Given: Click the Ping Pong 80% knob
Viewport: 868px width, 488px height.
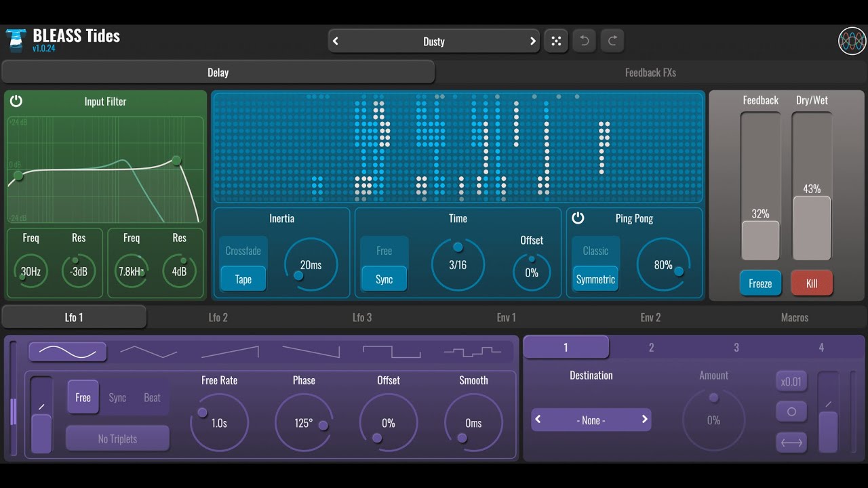Looking at the screenshot, I should pyautogui.click(x=663, y=265).
